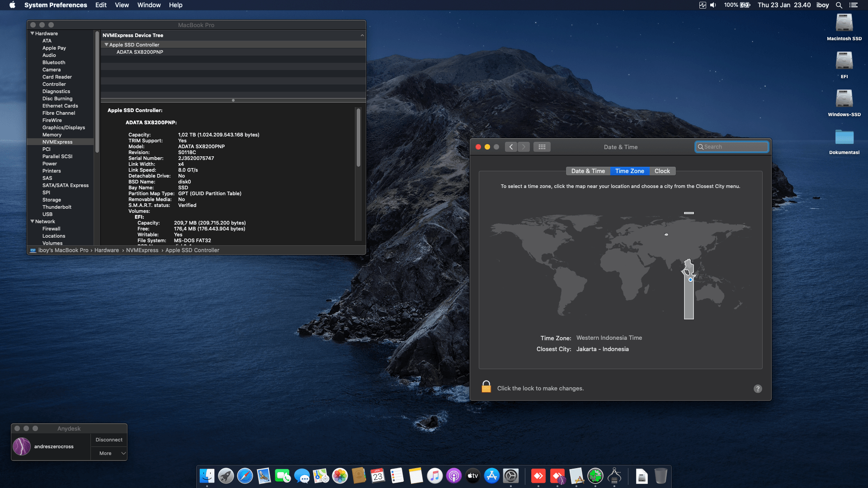
Task: Select Firewall under Network
Action: click(52, 229)
